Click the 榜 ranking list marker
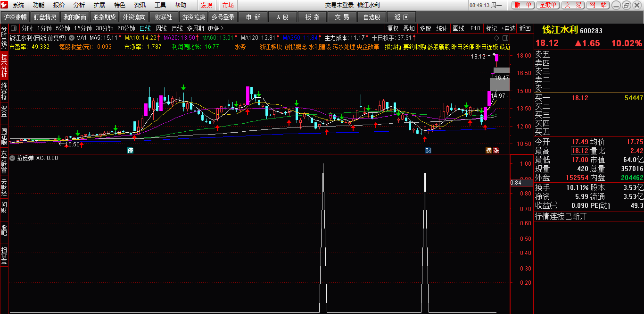644x314 pixels. (489, 150)
